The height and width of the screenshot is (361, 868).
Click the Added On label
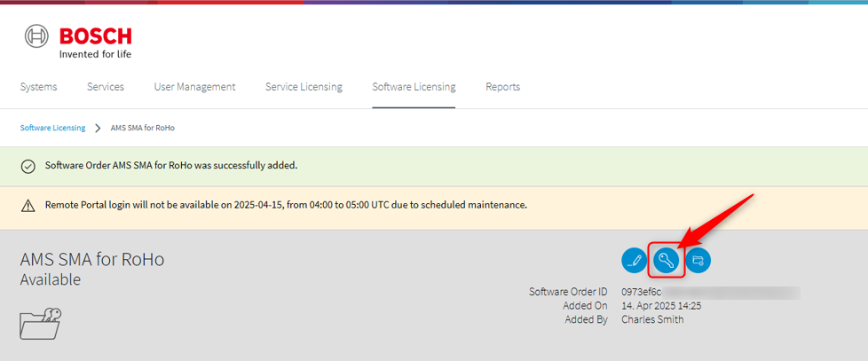(585, 306)
